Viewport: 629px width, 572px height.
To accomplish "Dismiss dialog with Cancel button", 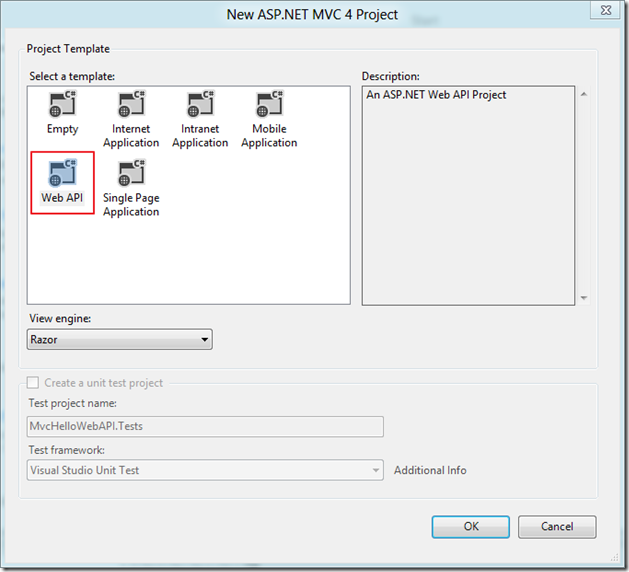I will click(x=557, y=527).
